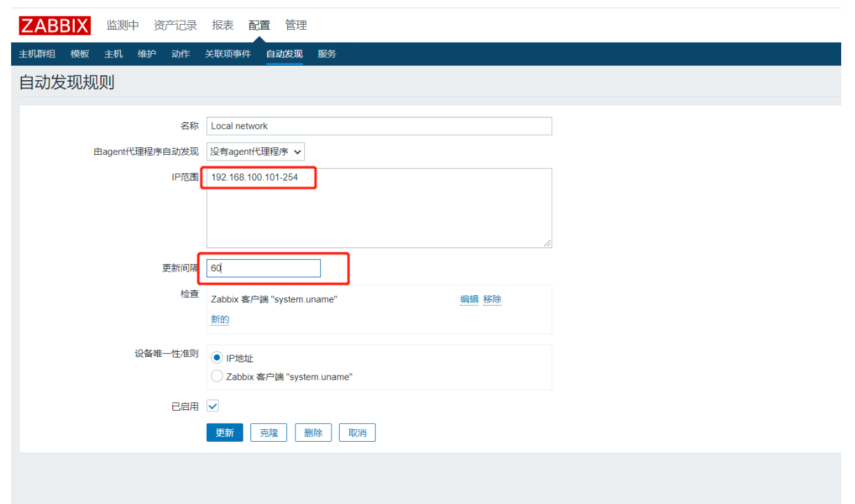Click 新的 link to add check

point(220,319)
